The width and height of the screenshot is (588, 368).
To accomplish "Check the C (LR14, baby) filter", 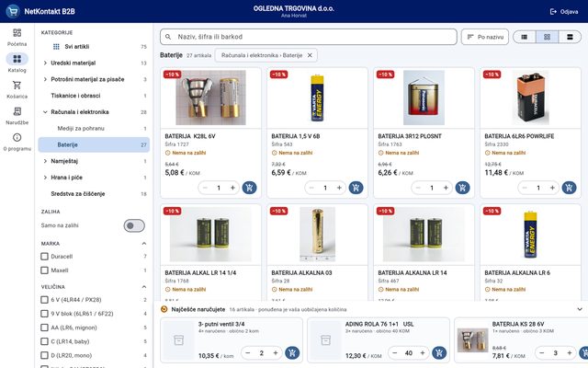I will click(x=44, y=341).
